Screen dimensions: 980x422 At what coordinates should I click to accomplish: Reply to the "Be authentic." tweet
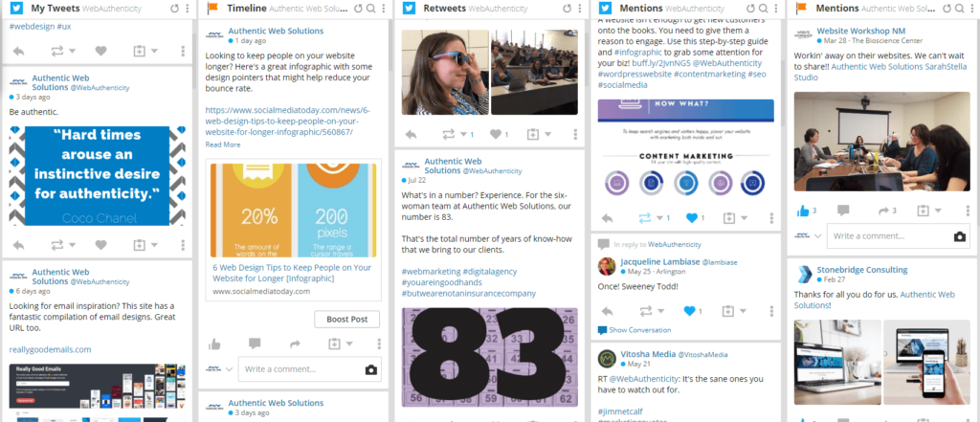[x=18, y=245]
